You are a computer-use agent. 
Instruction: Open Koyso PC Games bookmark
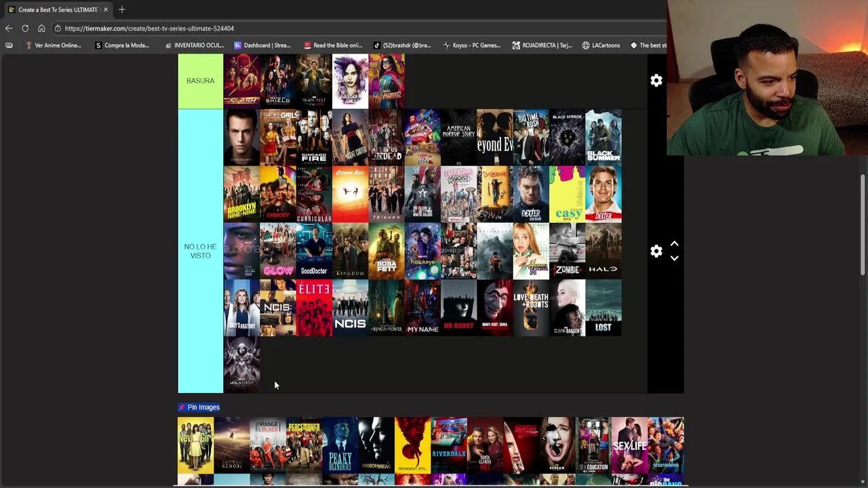tap(471, 45)
